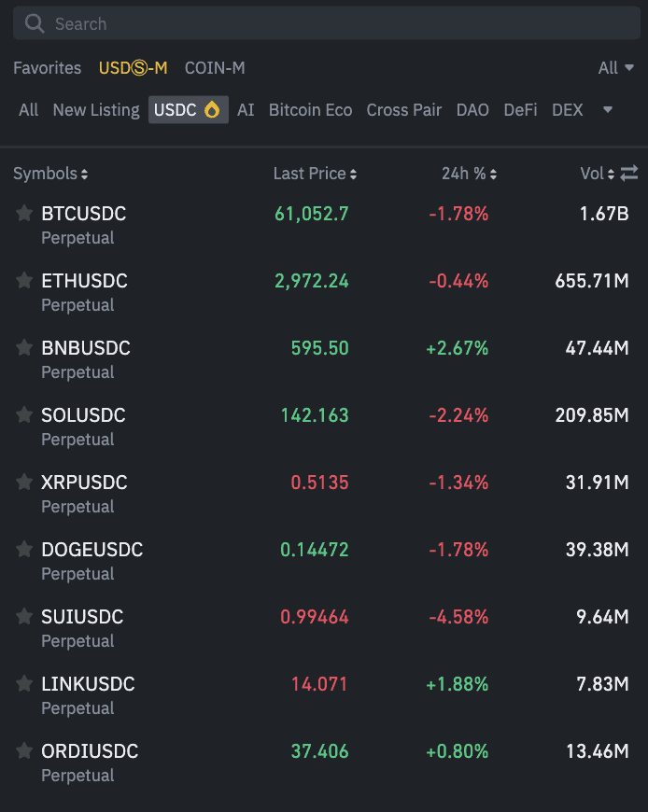
Task: Select the Bitcoin Eco category tab
Action: [310, 110]
